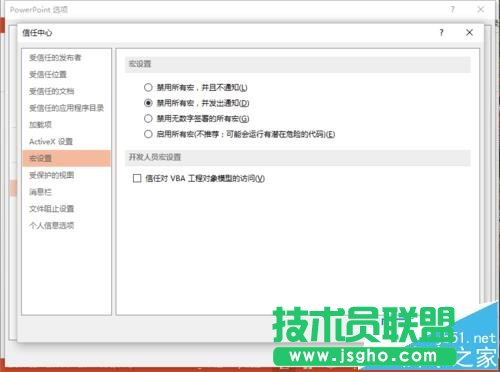
Task: Close the PowerPoint 选项 window
Action: (x=480, y=9)
